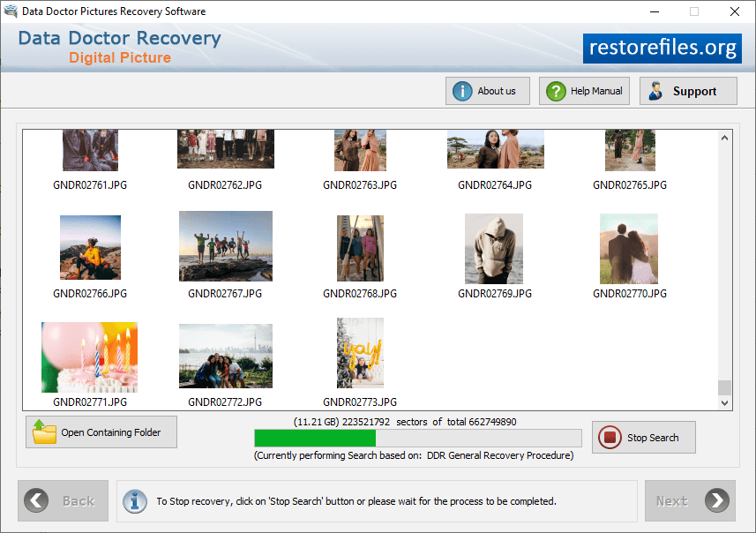Select thumbnail of GNDR02763.JPG

[360, 150]
